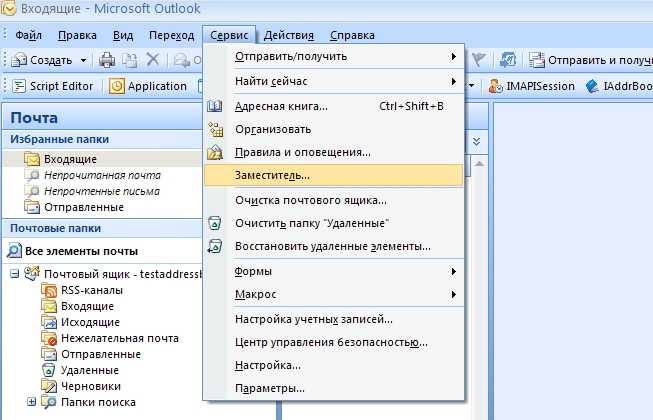This screenshot has width=653, height=420.
Task: Choose Очистить папку Удаленные entry
Action: [334, 224]
